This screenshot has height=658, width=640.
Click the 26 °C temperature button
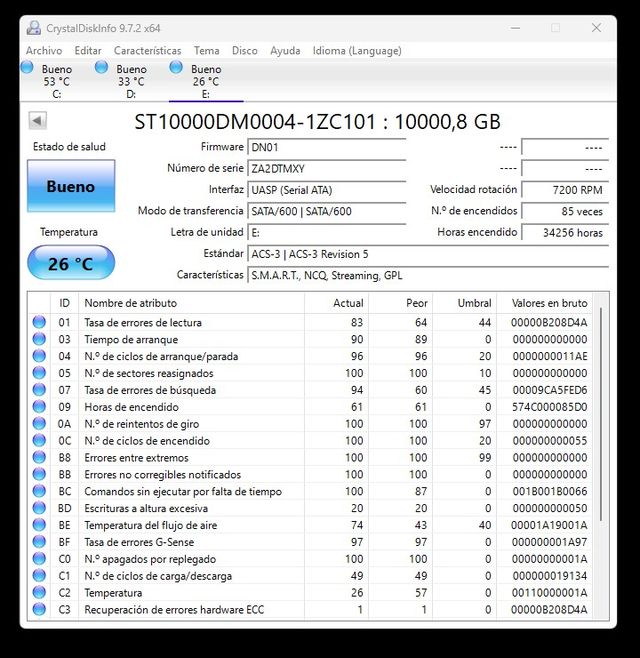tap(71, 263)
